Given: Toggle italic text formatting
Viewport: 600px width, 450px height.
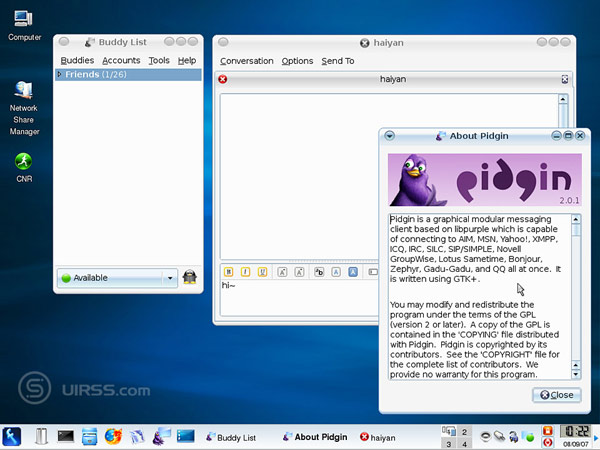Looking at the screenshot, I should pos(246,271).
